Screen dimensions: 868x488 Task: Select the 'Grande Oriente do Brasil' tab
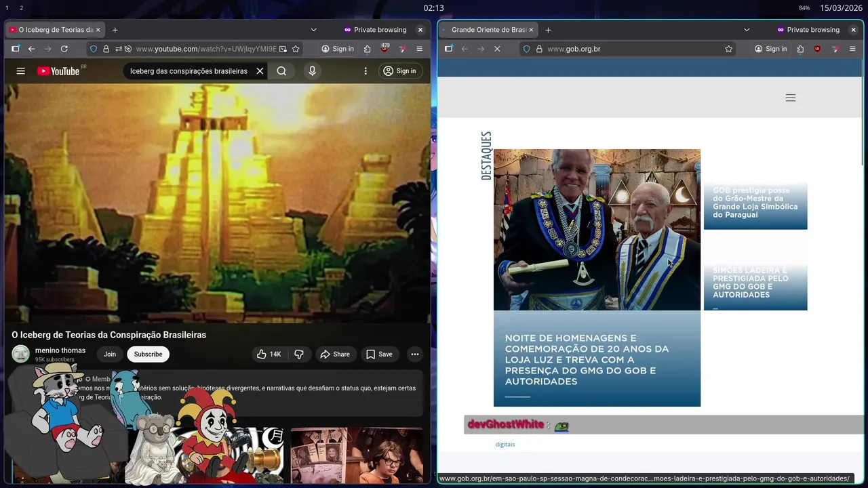tap(488, 30)
